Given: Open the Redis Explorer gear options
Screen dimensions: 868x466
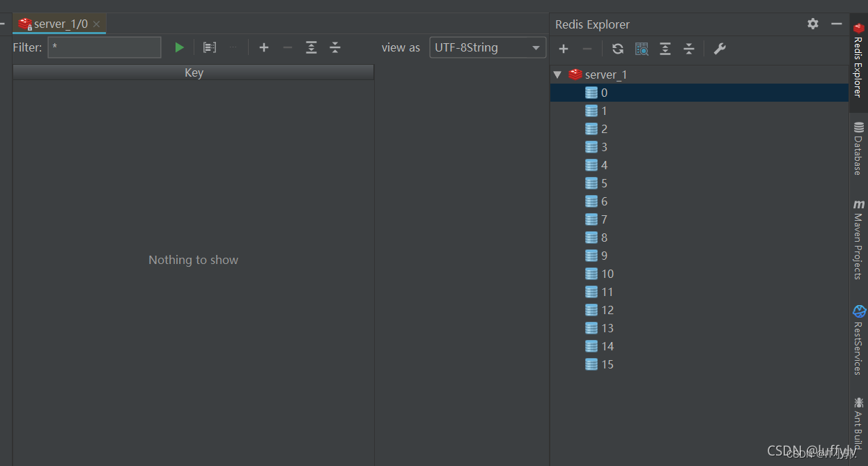Looking at the screenshot, I should pos(813,24).
